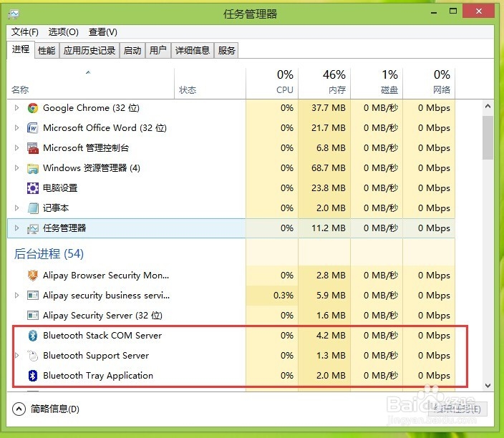Image resolution: width=504 pixels, height=438 pixels.
Task: Click the 任务管理器 row icon
Action: (x=33, y=228)
